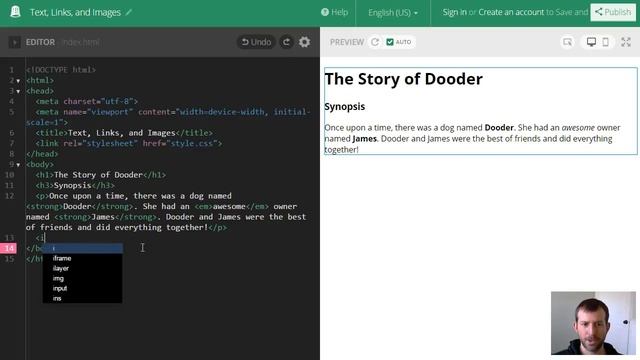Switch preview to desktop view
The height and width of the screenshot is (360, 640).
tap(591, 42)
